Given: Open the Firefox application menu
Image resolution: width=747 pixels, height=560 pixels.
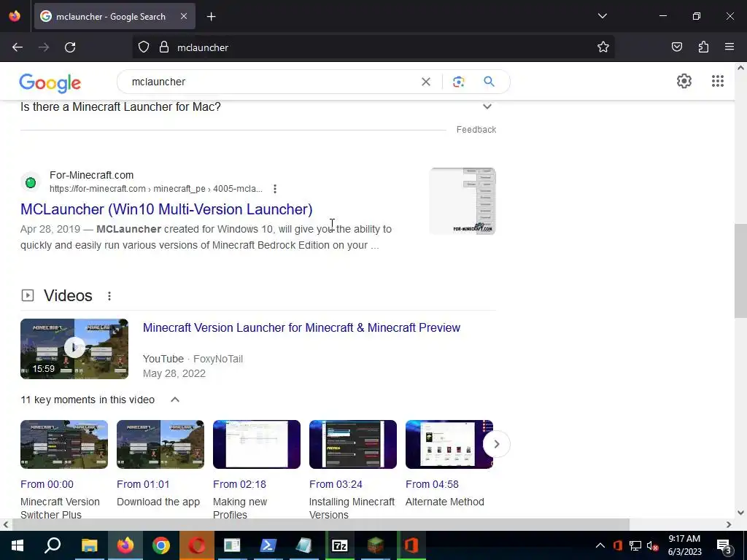Looking at the screenshot, I should [x=729, y=47].
